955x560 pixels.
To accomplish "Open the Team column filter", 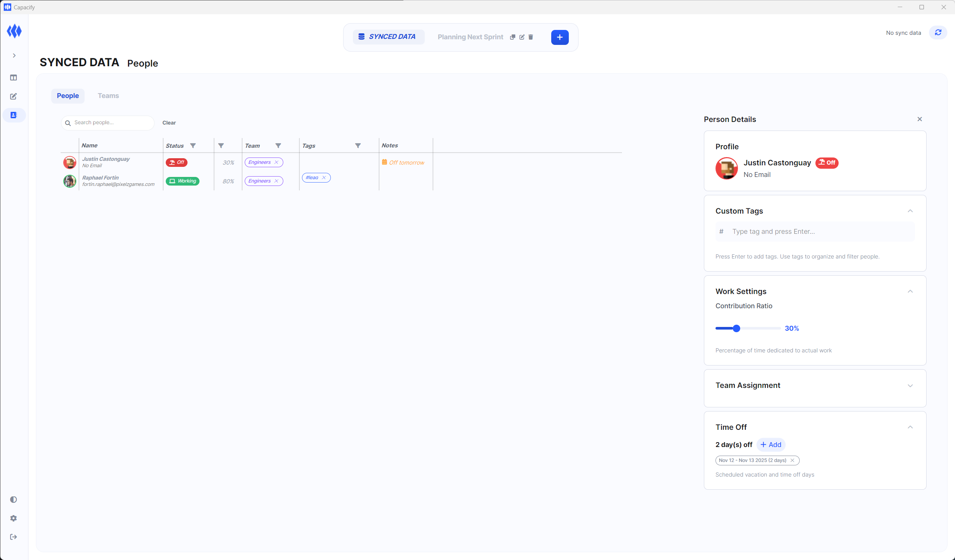I will pos(278,146).
